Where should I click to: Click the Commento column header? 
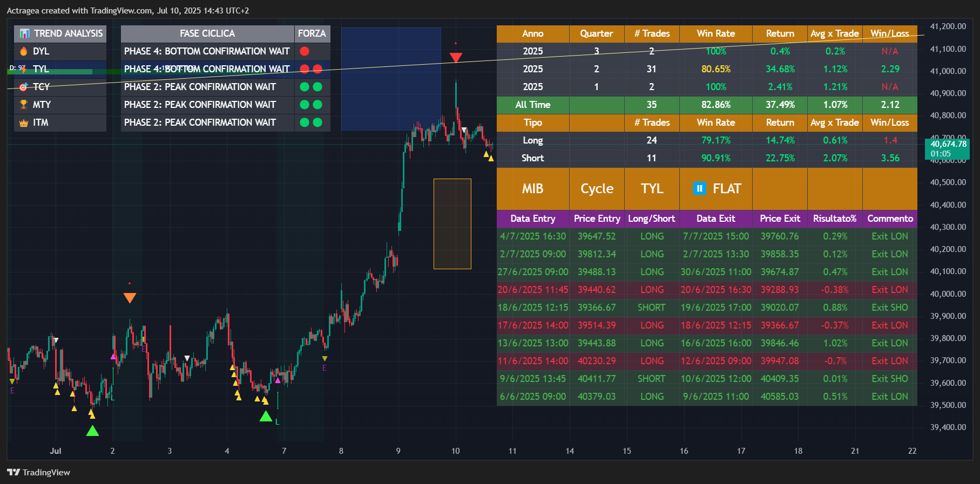(890, 219)
